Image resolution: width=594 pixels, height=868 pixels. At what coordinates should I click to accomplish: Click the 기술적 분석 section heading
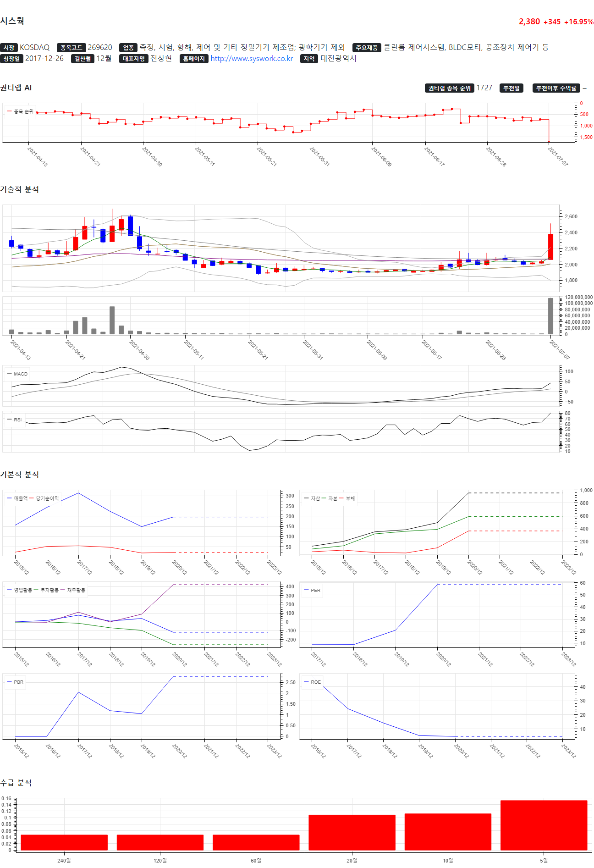pyautogui.click(x=20, y=189)
